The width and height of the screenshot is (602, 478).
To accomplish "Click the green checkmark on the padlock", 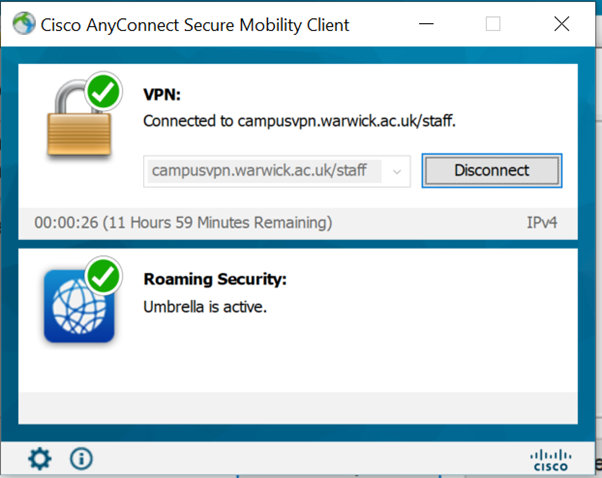I will tap(103, 92).
